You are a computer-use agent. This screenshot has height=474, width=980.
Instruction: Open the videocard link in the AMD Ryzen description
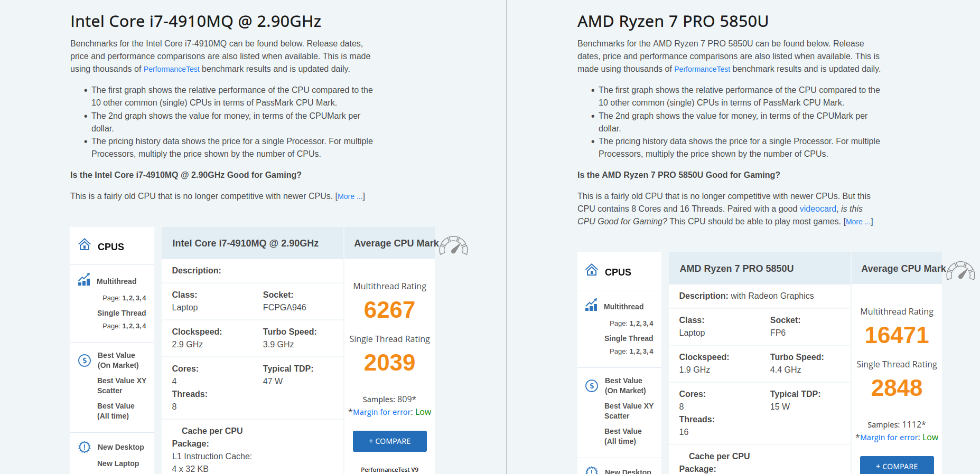(818, 209)
